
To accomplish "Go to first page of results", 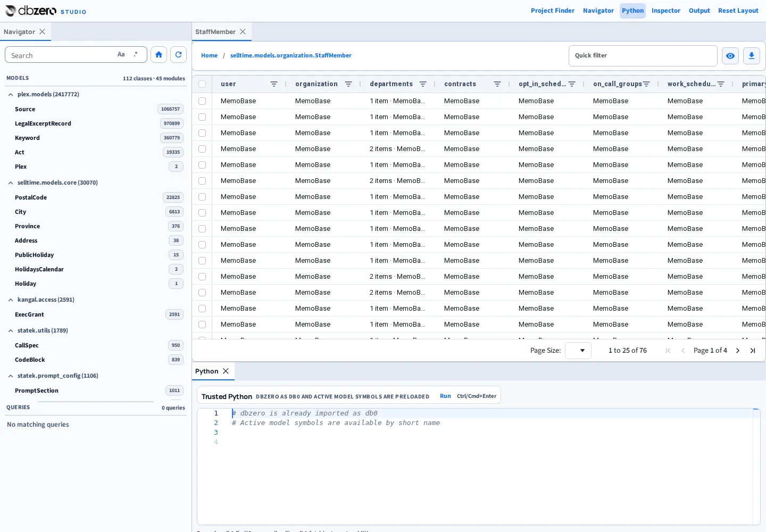I will (668, 351).
